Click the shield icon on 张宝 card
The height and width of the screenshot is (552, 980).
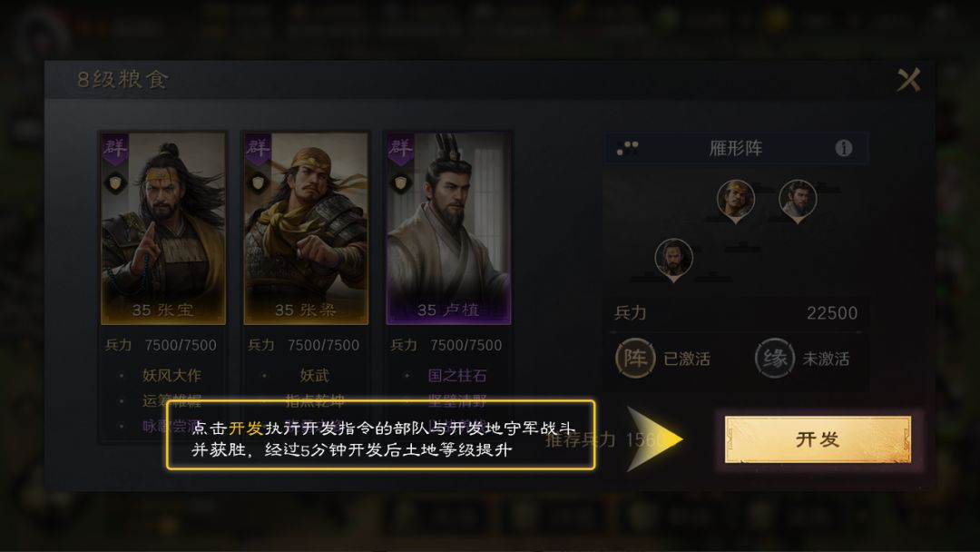tap(115, 182)
